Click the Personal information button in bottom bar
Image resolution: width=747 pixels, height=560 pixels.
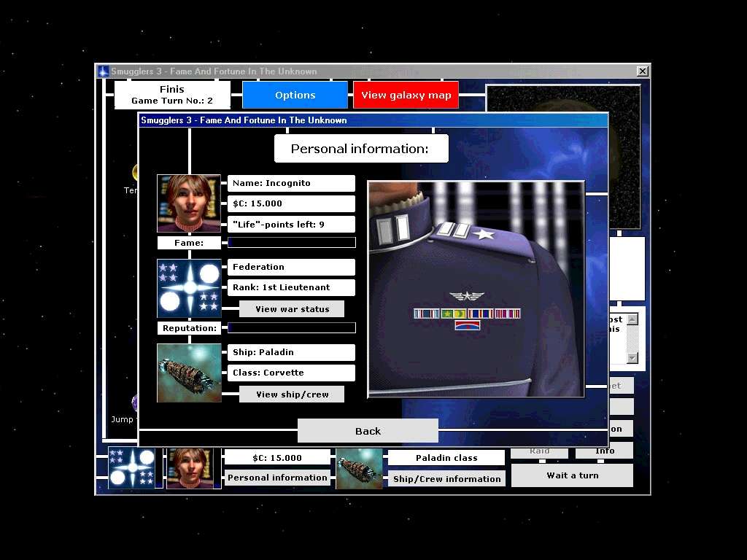click(x=277, y=478)
